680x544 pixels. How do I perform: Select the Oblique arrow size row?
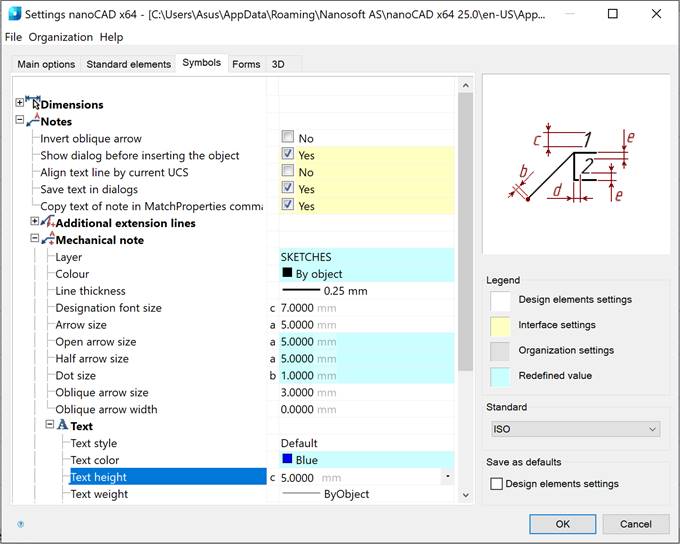click(101, 393)
